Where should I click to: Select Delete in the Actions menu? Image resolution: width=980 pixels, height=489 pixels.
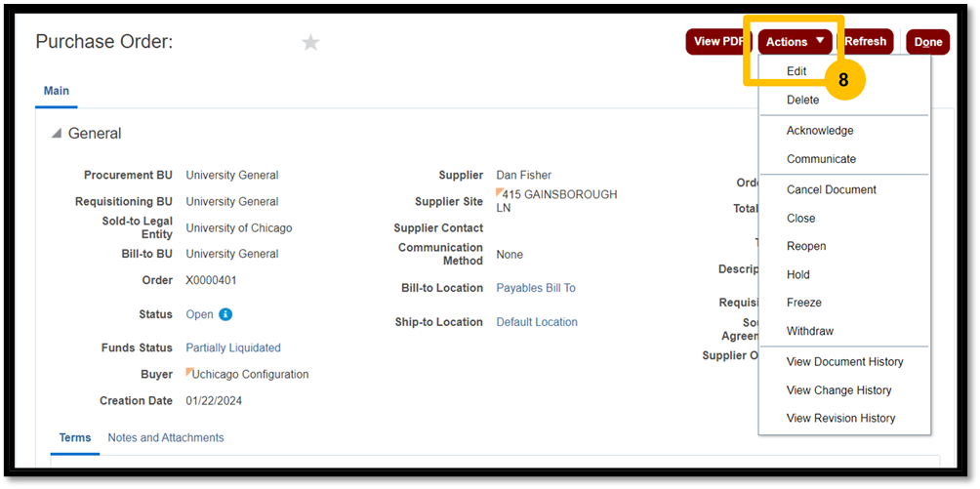point(802,101)
